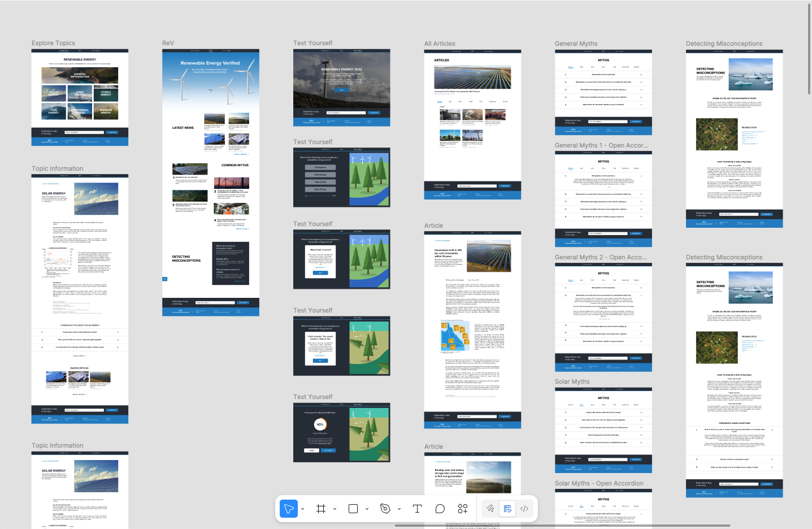Switch to Draw mode

pyautogui.click(x=490, y=509)
